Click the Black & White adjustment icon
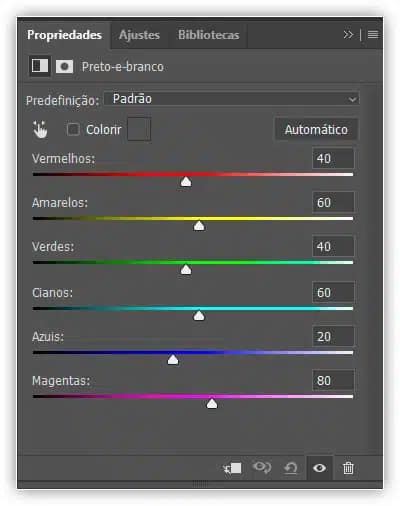The height and width of the screenshot is (506, 400). point(40,66)
